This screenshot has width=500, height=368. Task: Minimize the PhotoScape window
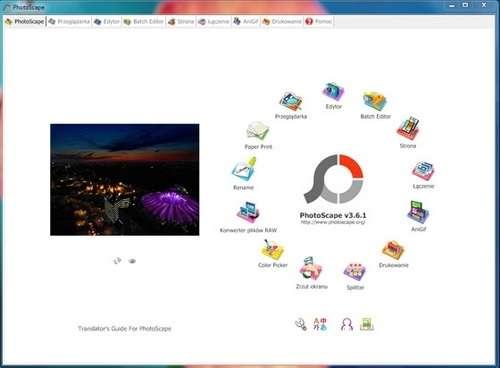click(452, 5)
